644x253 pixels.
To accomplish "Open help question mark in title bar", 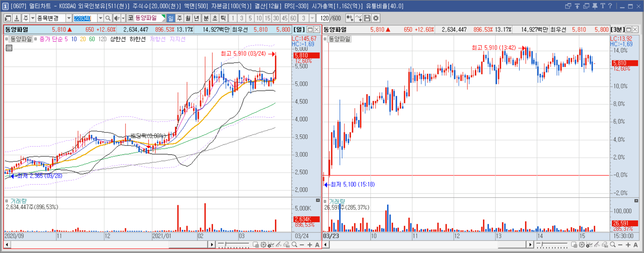I will 610,6.
